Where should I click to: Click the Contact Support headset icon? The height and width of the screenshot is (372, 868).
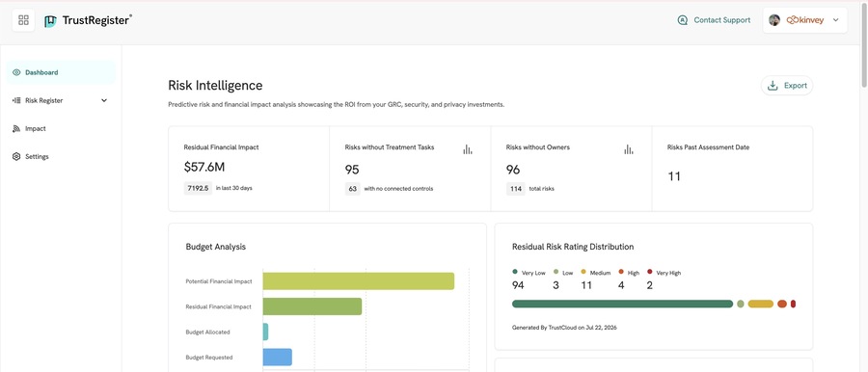683,20
